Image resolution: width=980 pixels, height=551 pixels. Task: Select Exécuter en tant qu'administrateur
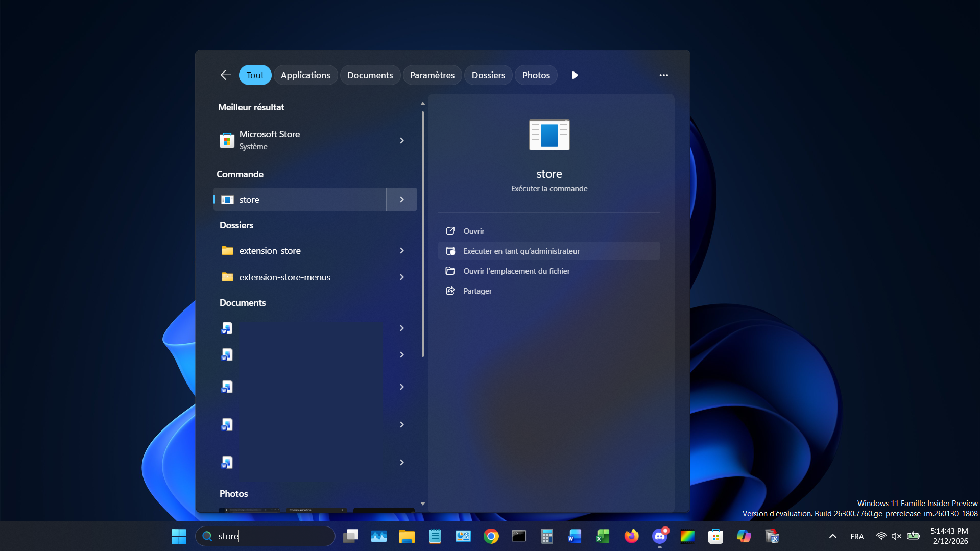(521, 251)
